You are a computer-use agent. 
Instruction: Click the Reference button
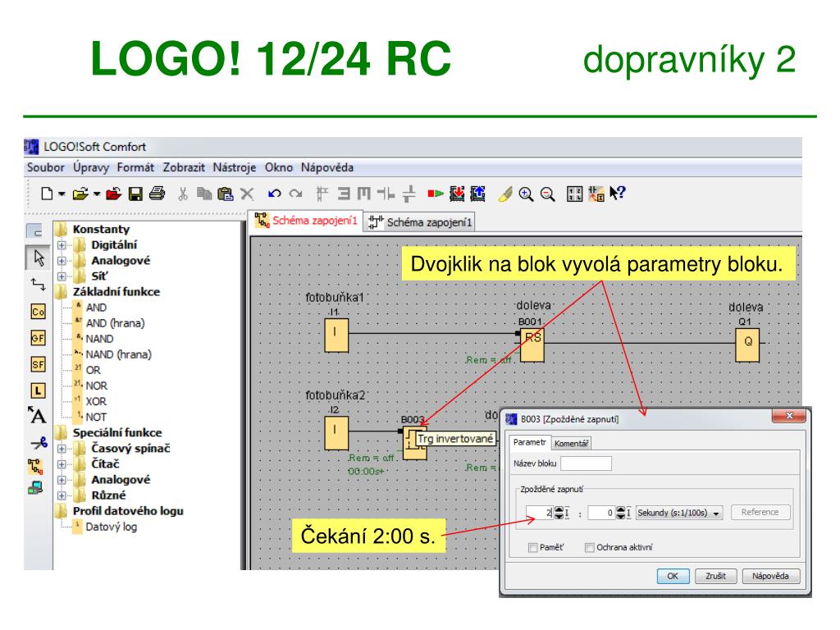point(760,512)
